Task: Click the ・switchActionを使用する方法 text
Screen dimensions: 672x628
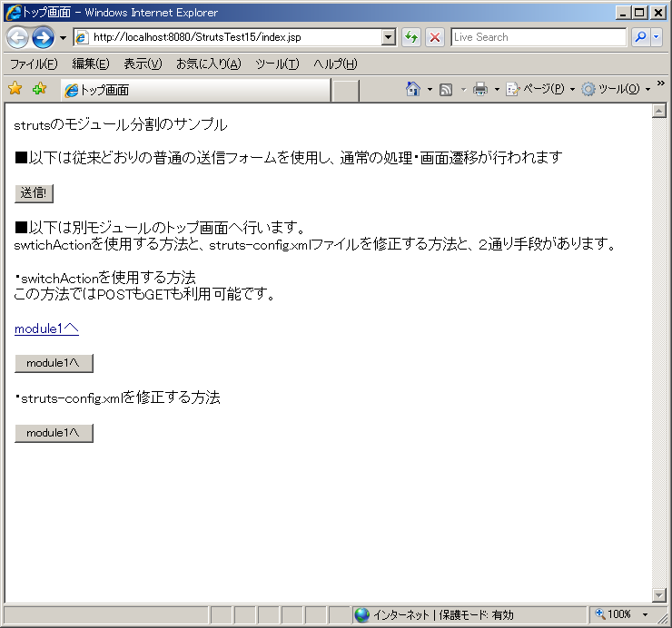Action: pos(105,278)
